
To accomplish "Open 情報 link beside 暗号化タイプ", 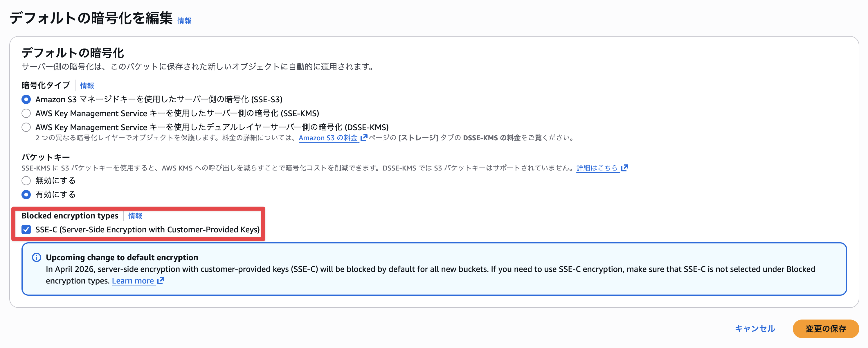I will (87, 86).
